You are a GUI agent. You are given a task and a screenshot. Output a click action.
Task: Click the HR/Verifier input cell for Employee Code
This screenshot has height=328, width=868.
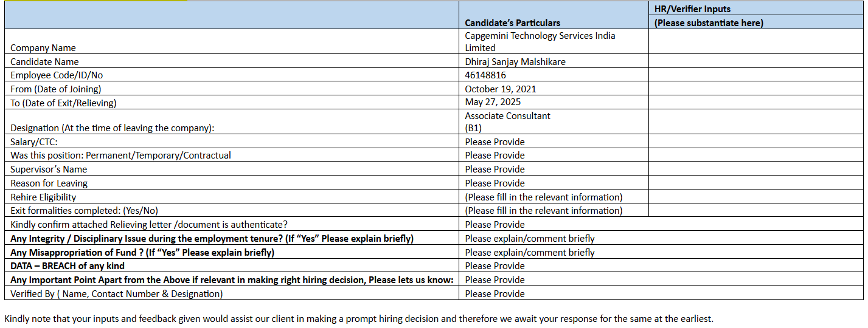pos(755,75)
